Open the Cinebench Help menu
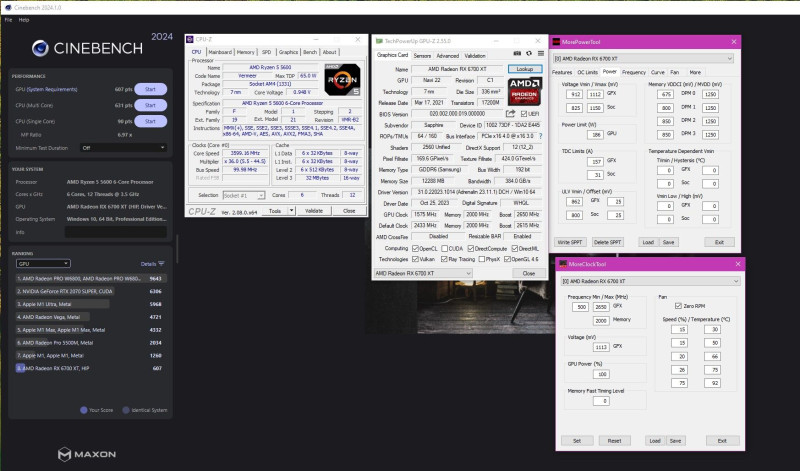The width and height of the screenshot is (800, 471). tap(24, 20)
